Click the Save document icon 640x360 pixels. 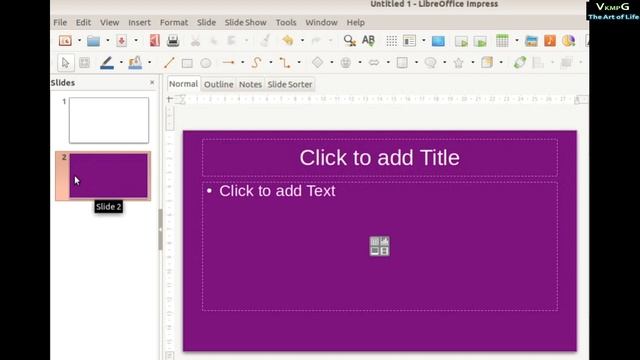click(122, 41)
